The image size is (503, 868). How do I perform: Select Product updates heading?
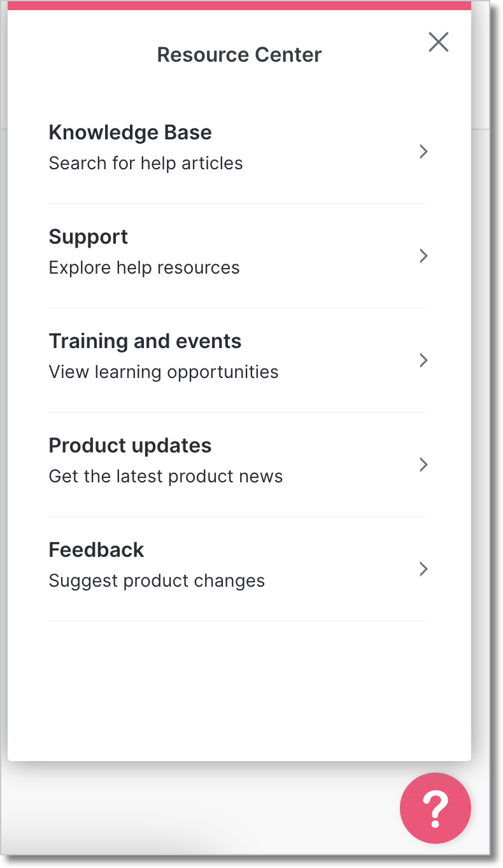point(130,445)
